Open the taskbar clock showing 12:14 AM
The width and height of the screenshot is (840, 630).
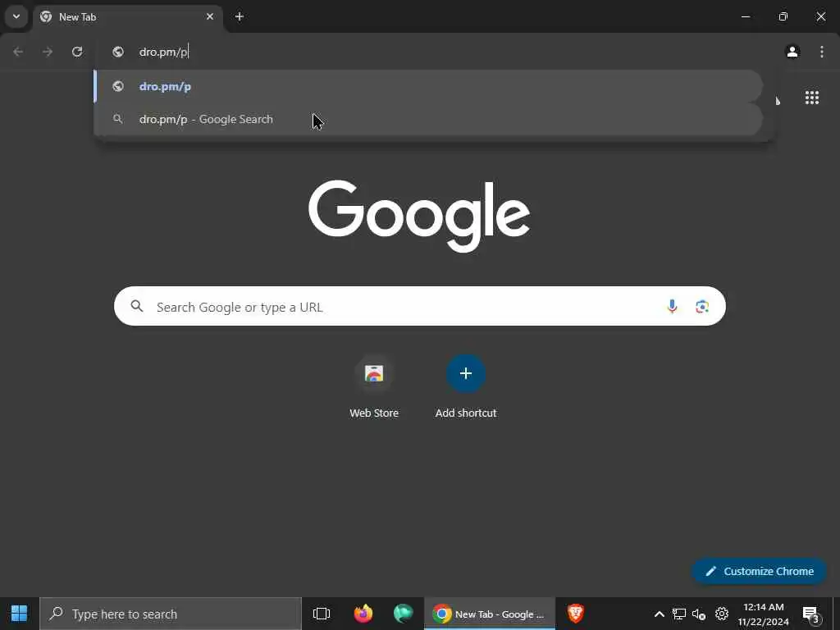764,614
